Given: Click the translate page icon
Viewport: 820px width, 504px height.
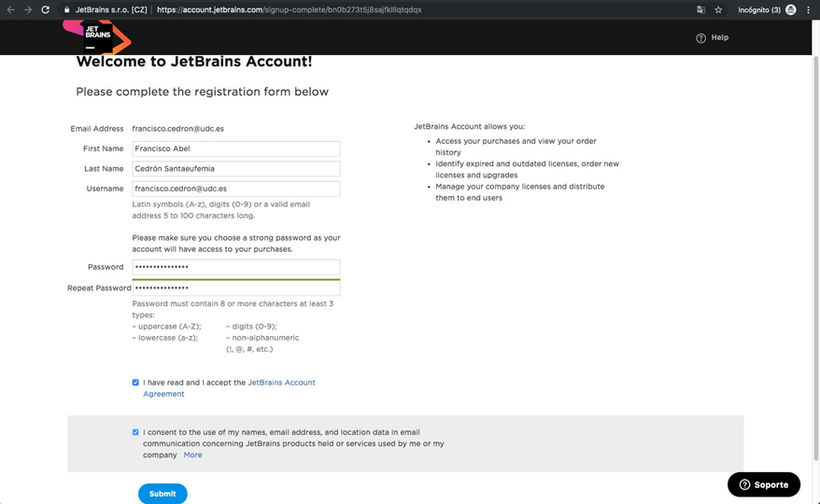Looking at the screenshot, I should click(700, 9).
